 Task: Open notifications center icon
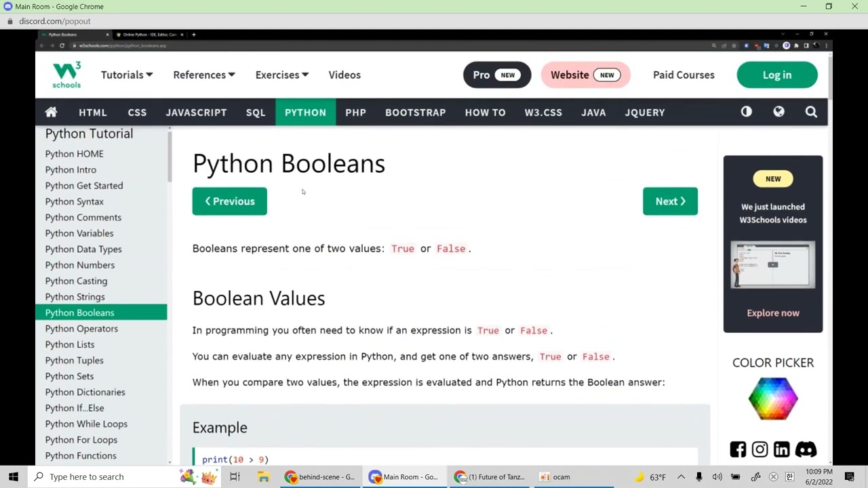coord(850,476)
